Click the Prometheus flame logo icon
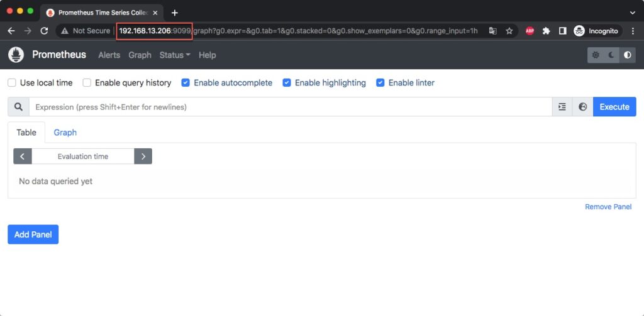Screen dimensions: 644x316 [x=16, y=55]
